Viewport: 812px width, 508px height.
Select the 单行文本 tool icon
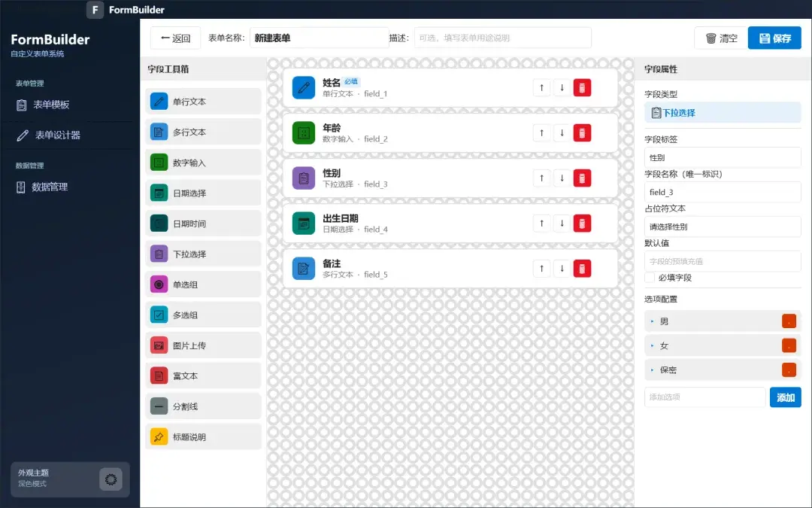coord(159,101)
